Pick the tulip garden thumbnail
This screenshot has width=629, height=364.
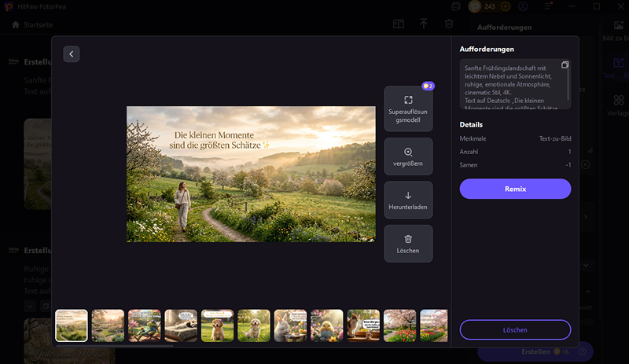click(400, 325)
